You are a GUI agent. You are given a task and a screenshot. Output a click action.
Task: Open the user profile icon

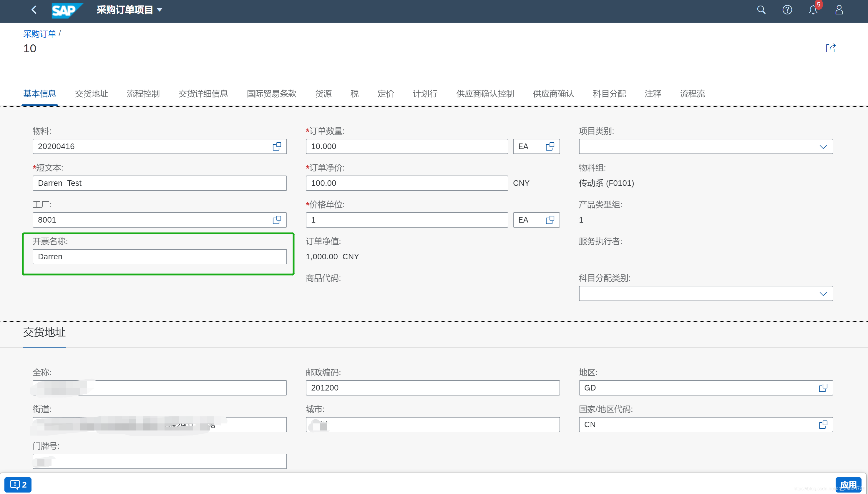click(x=839, y=10)
